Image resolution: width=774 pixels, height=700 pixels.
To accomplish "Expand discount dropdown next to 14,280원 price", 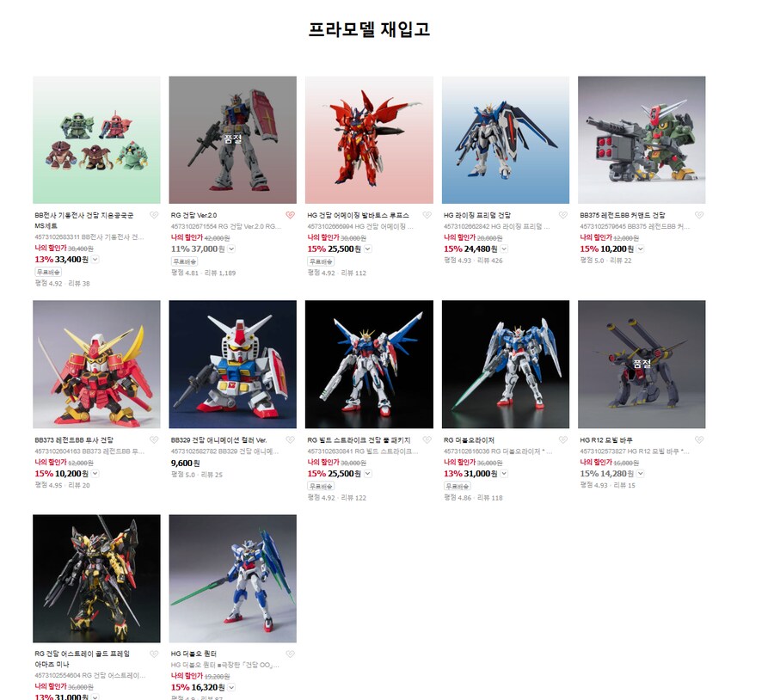I will (640, 474).
